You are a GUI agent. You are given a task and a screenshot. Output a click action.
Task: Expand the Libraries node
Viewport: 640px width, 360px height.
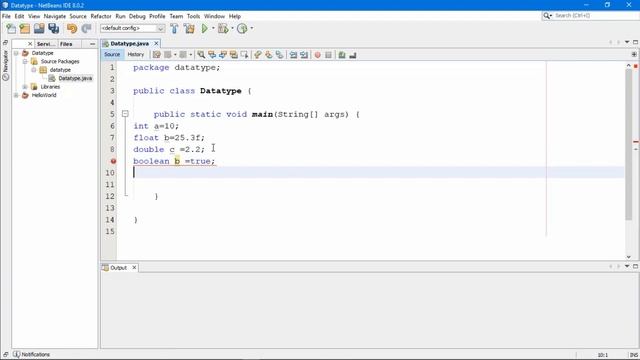point(25,87)
